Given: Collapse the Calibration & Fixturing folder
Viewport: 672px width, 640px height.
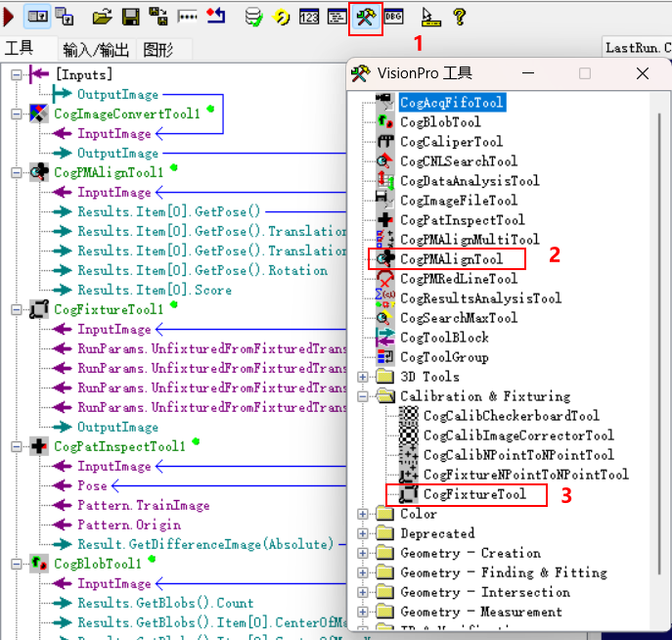Looking at the screenshot, I should (363, 396).
